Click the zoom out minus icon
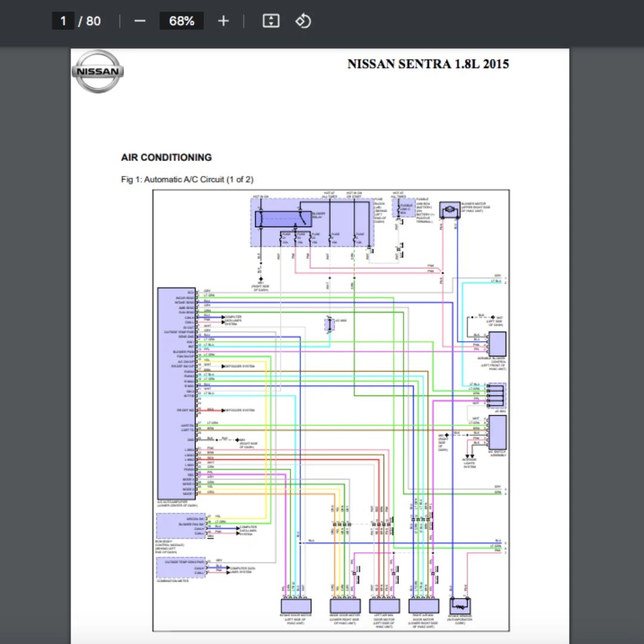644x644 pixels. pos(140,21)
